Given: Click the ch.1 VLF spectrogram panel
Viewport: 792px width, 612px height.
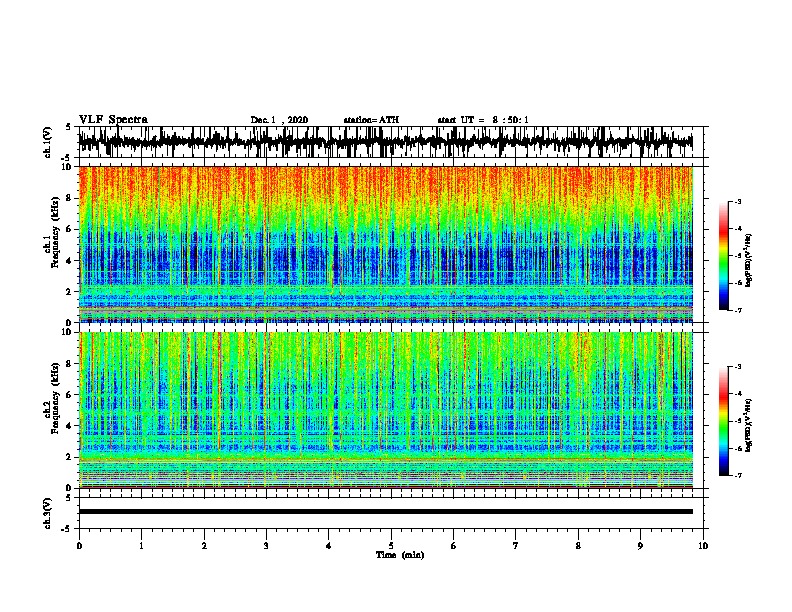Looking at the screenshot, I should point(385,244).
